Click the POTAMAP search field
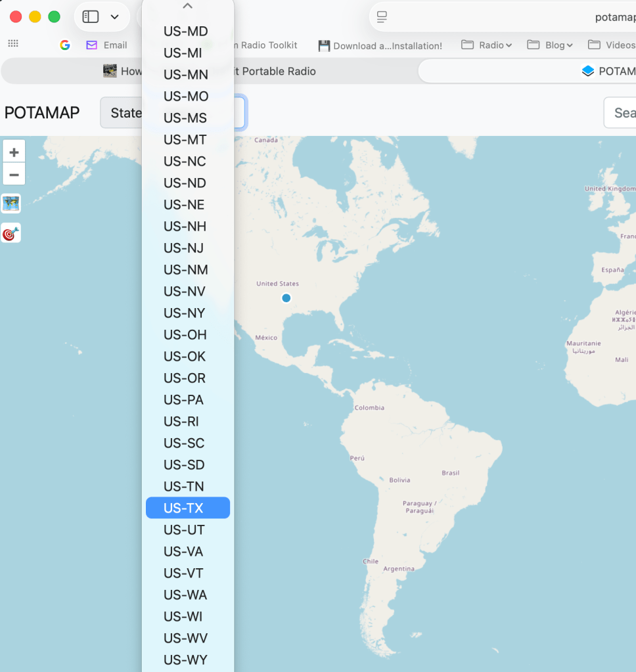636x672 pixels. [621, 113]
